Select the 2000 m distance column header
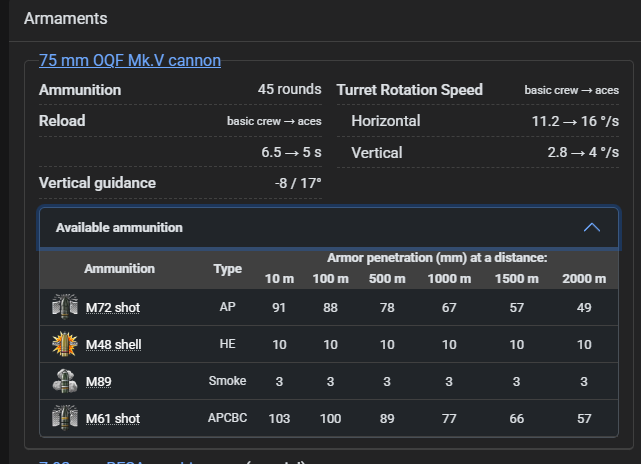The width and height of the screenshot is (641, 464). tap(582, 278)
